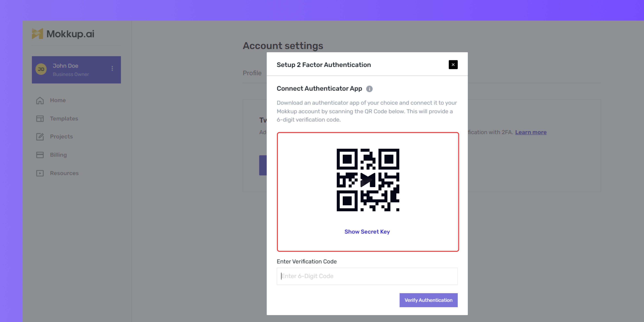Open the Learn more link about 2FA
This screenshot has width=644, height=322.
click(531, 132)
